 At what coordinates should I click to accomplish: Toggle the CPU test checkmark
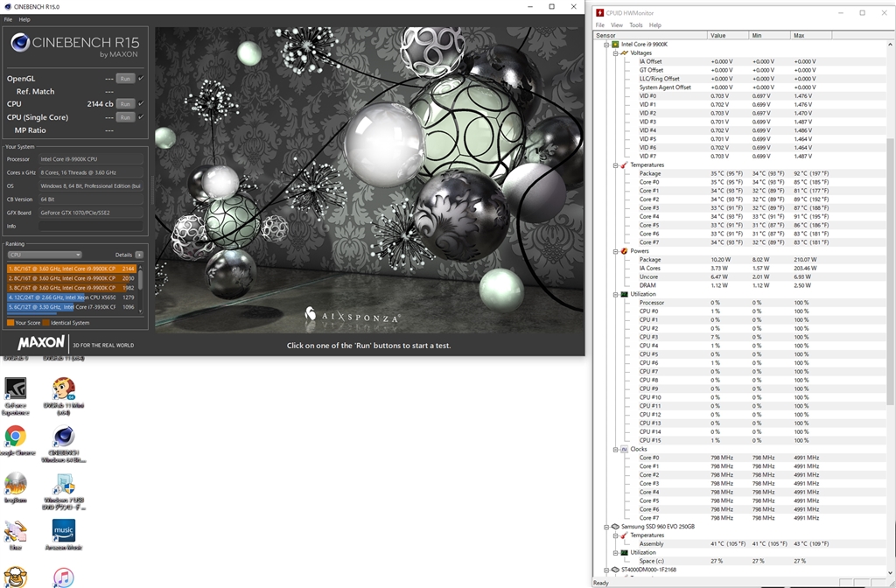141,103
